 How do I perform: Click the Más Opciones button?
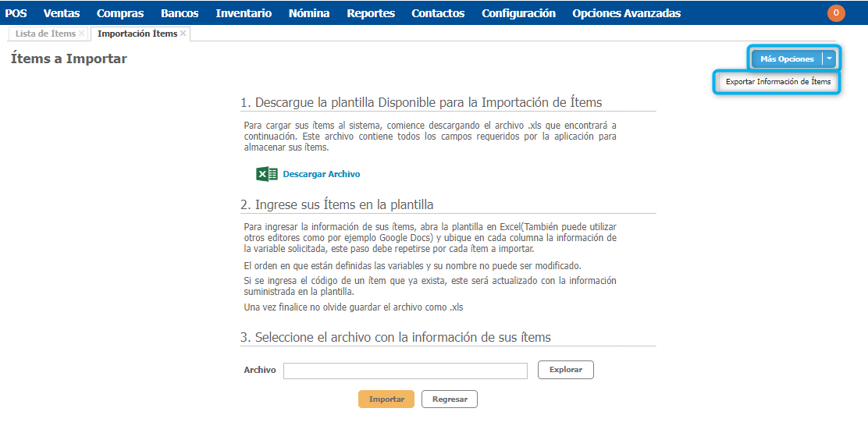pos(787,59)
